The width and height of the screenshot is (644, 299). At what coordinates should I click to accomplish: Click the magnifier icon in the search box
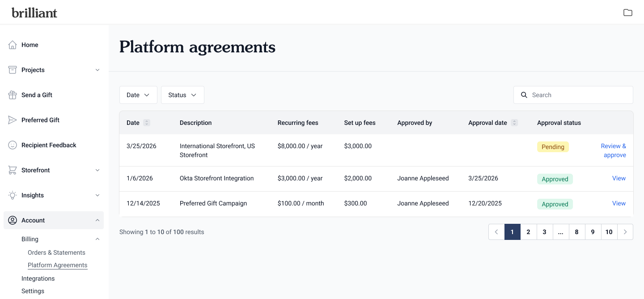(x=524, y=95)
